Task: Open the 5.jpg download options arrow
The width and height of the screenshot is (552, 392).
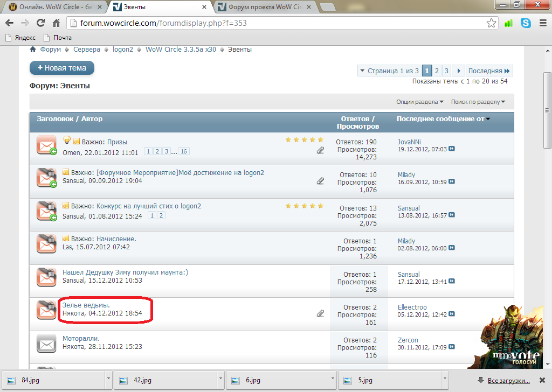Action: coord(445,379)
